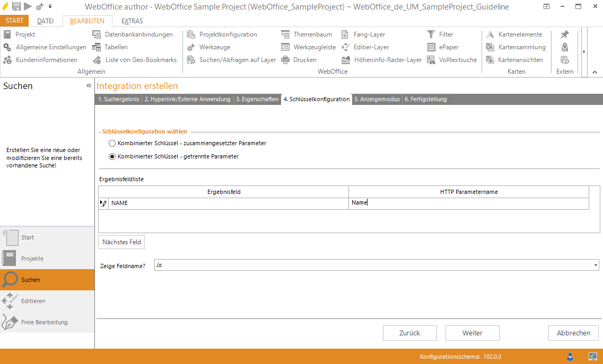Click the Weiter button
The height and width of the screenshot is (364, 603).
point(472,333)
